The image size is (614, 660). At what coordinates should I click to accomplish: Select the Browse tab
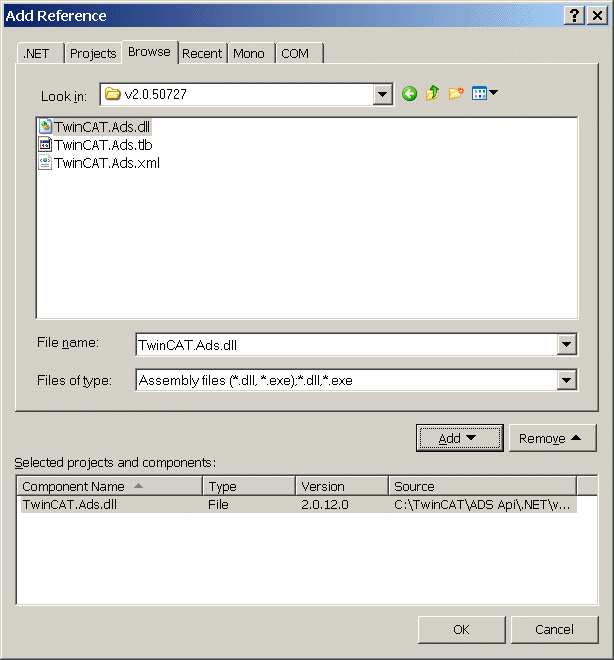point(149,52)
